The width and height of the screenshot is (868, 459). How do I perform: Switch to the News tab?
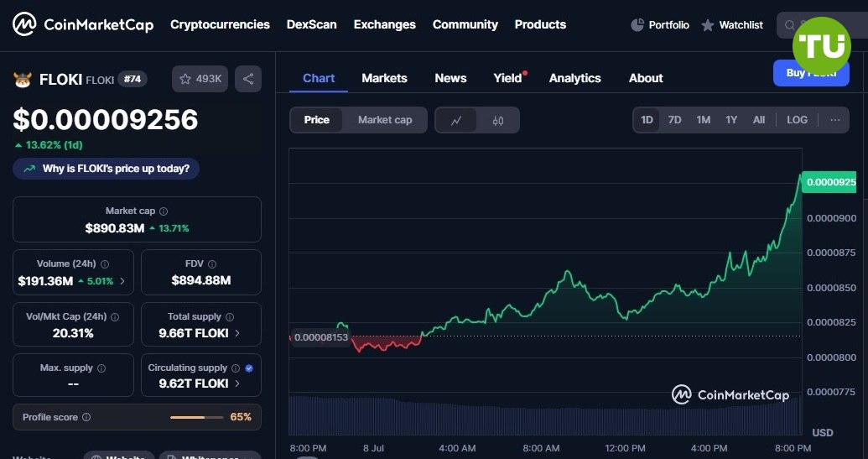[450, 78]
